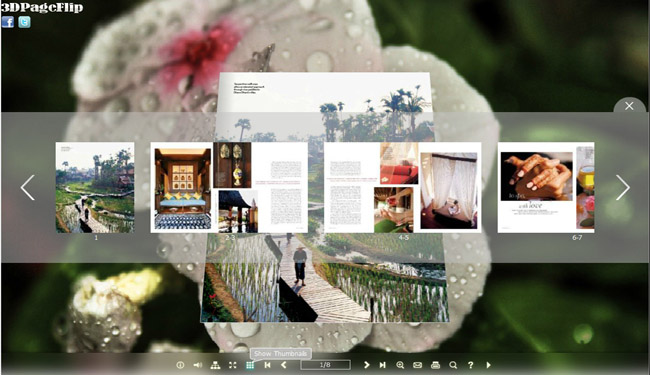Click the page number field 1/8

pyautogui.click(x=325, y=365)
